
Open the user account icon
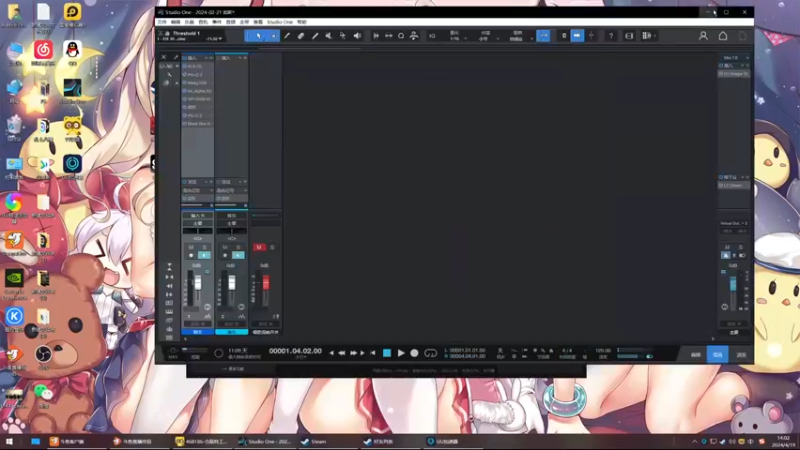coord(703,36)
